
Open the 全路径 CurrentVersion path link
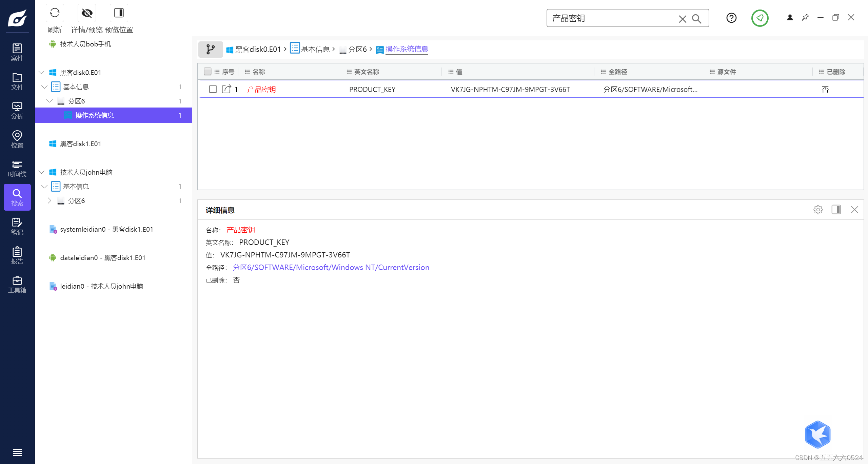(331, 268)
